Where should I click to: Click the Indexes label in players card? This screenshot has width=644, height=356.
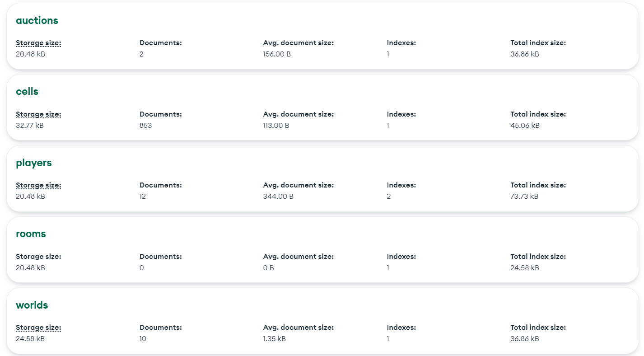pyautogui.click(x=401, y=185)
